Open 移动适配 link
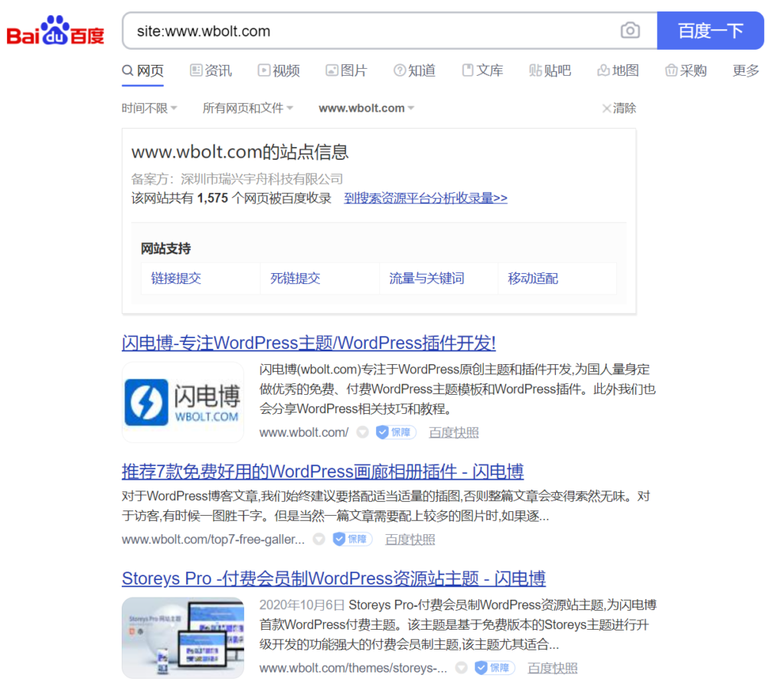The height and width of the screenshot is (694, 784). [533, 279]
